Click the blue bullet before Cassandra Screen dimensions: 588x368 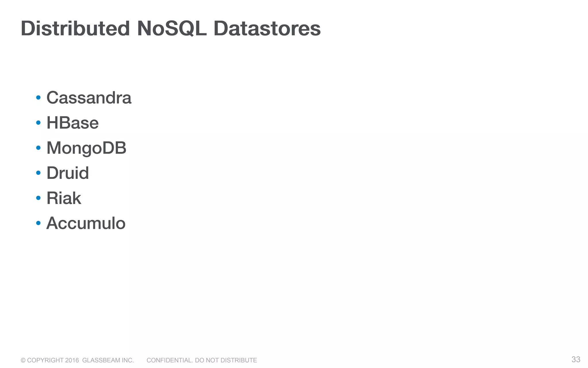[38, 98]
